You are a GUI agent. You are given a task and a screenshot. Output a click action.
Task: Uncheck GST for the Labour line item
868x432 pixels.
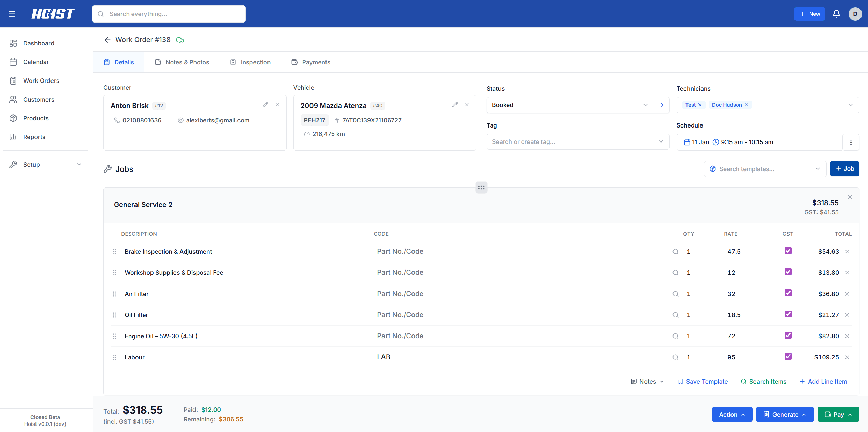tap(788, 356)
